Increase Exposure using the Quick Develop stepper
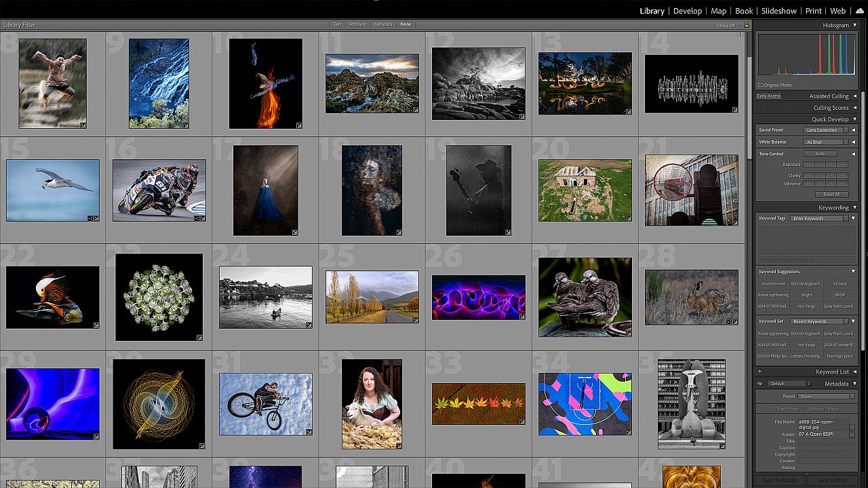The width and height of the screenshot is (868, 488). coord(831,164)
